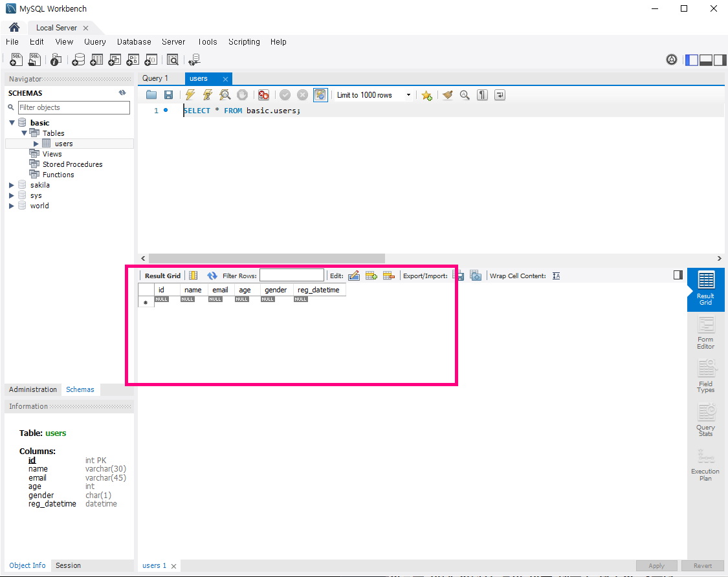Create a new stored procedure icon
Screen dimensions: 728x577
[x=133, y=60]
